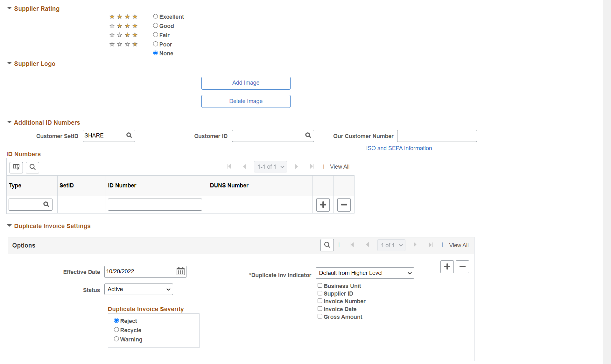Go to next row in ID Numbers grid
The width and height of the screenshot is (611, 364).
coord(296,166)
